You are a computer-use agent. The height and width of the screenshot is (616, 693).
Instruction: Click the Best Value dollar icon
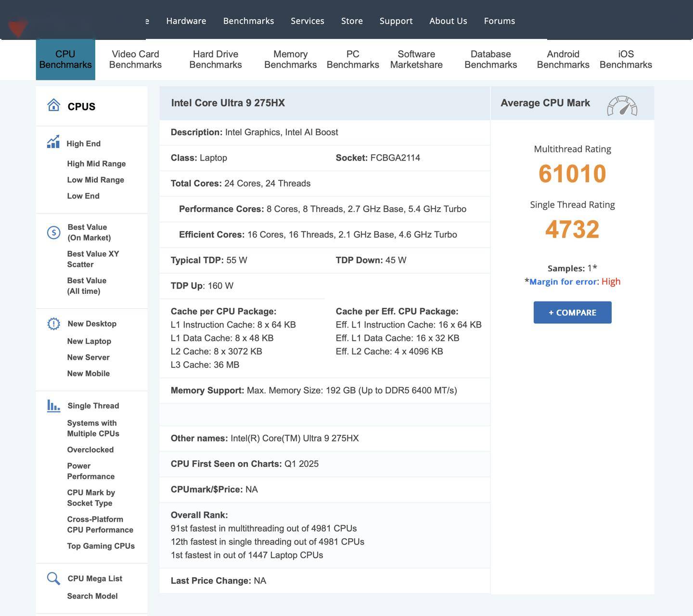(53, 233)
